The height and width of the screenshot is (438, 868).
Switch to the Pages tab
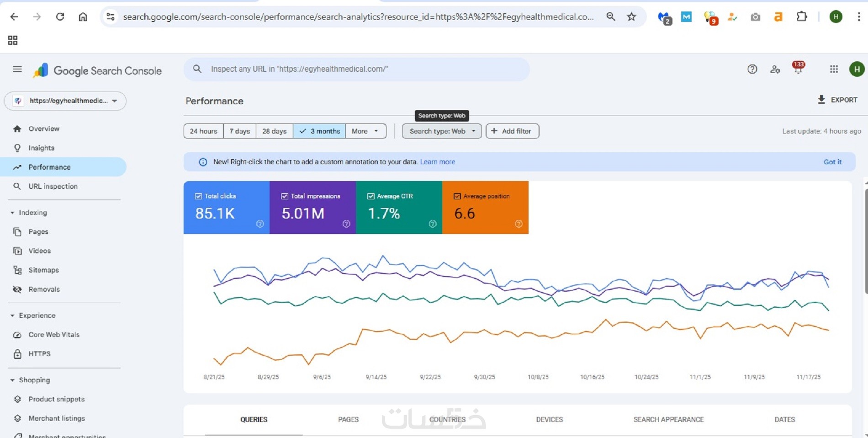coord(348,419)
